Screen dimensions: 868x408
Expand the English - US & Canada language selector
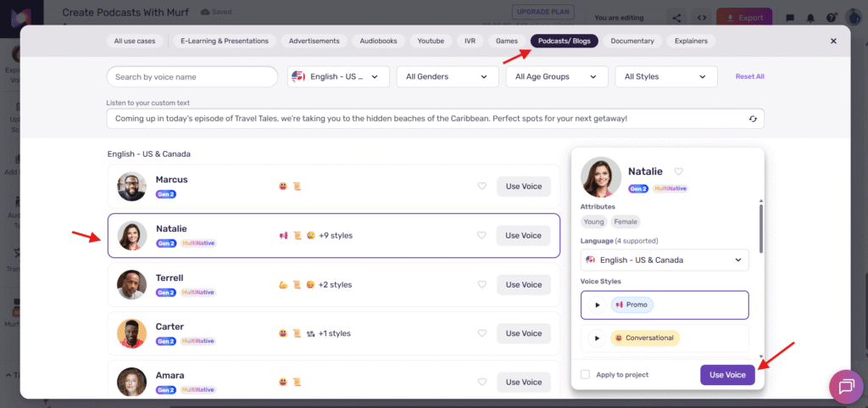[665, 260]
